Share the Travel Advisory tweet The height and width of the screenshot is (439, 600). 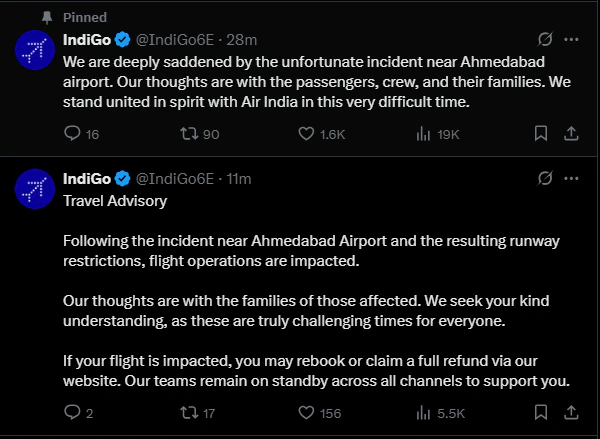pyautogui.click(x=571, y=412)
